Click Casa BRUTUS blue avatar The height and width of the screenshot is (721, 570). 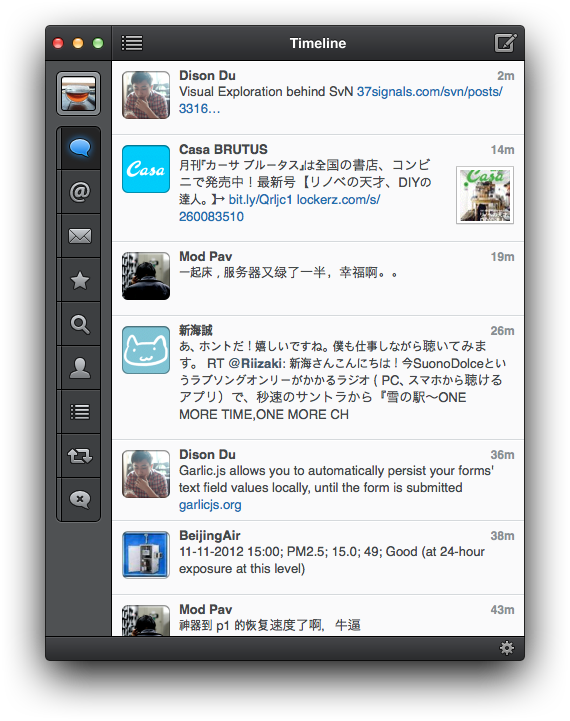pos(146,169)
